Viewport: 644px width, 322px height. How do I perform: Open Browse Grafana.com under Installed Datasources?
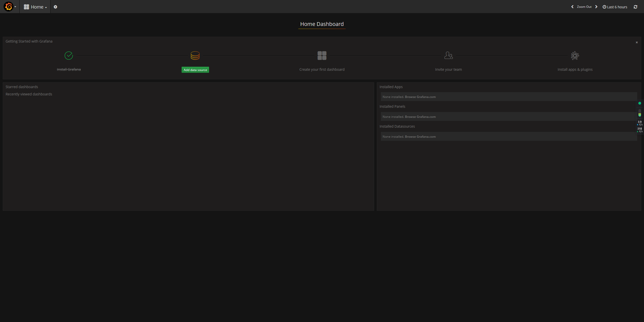[420, 137]
